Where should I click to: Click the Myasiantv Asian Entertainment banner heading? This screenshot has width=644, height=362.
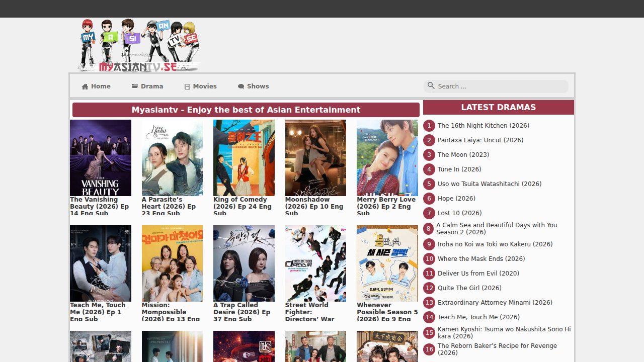coord(246,110)
